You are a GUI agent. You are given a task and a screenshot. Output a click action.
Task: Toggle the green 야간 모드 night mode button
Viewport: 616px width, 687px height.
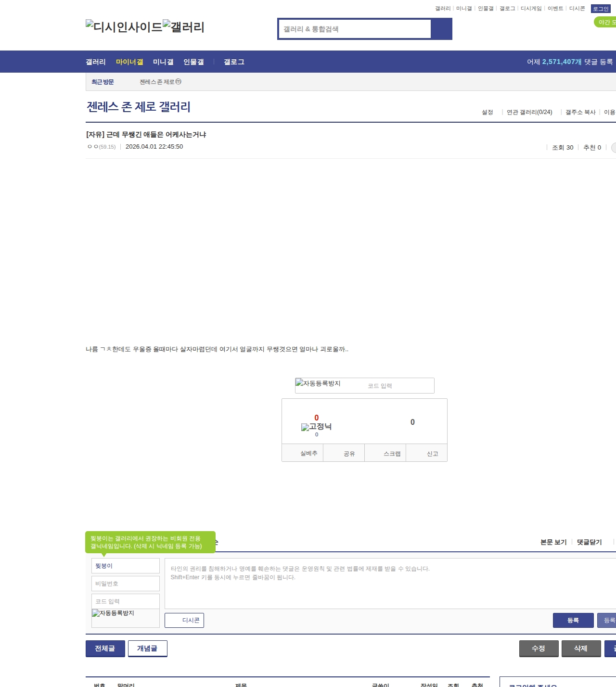[605, 22]
